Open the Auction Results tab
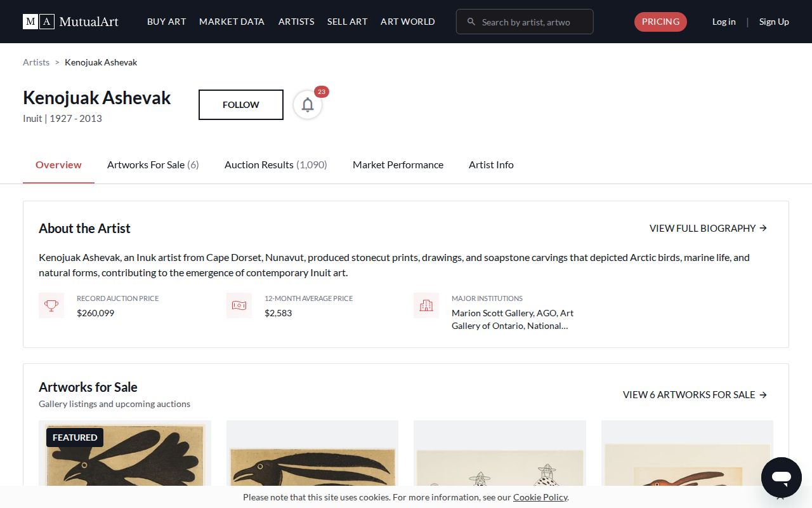This screenshot has width=812, height=508. 276,165
